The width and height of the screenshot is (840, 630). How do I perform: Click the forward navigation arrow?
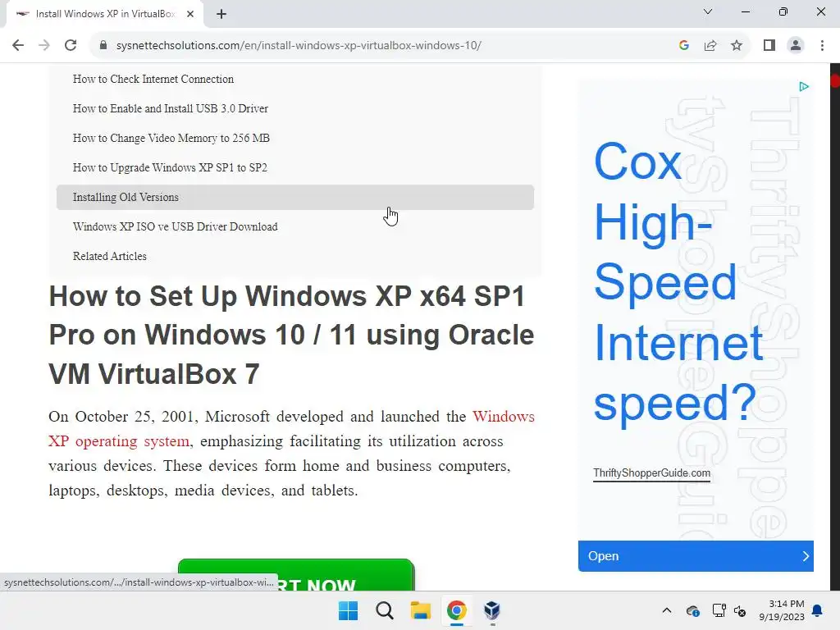pyautogui.click(x=44, y=46)
